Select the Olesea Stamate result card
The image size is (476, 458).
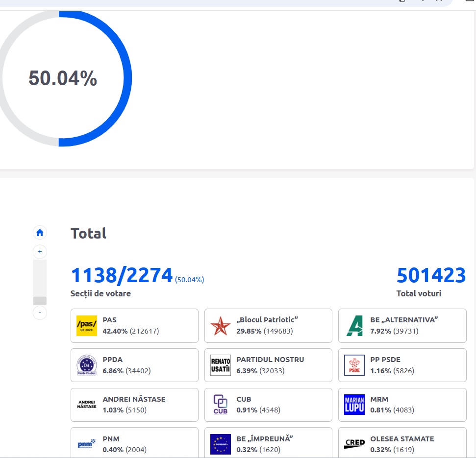402,443
